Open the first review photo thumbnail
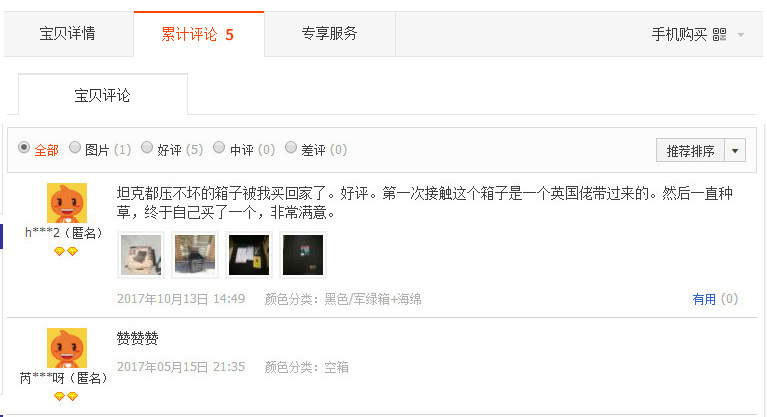Image resolution: width=767 pixels, height=417 pixels. click(141, 255)
